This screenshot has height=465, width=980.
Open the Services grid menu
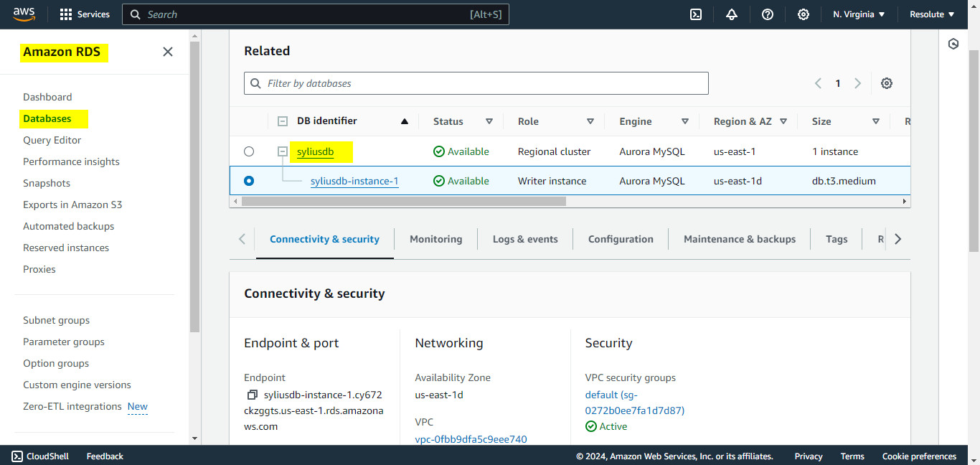[85, 14]
